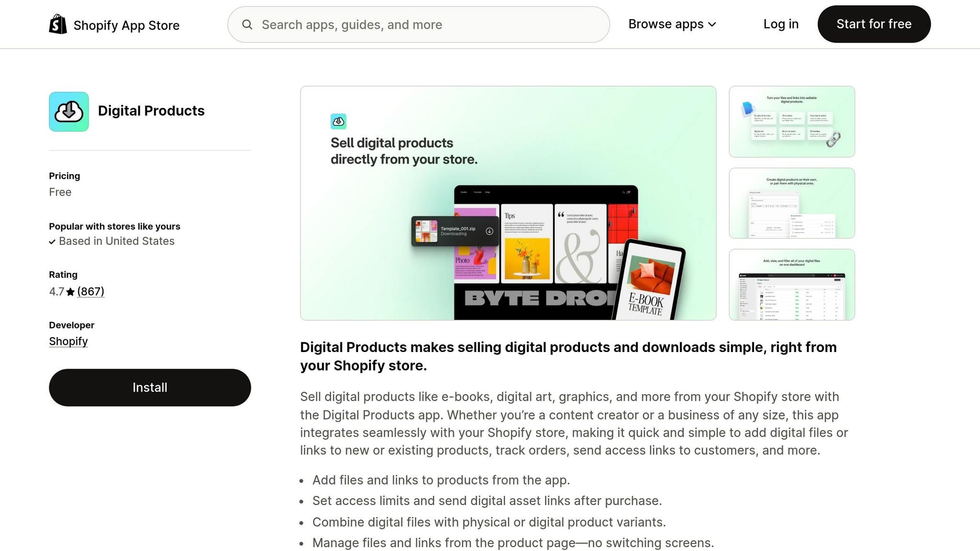Click the Shopify App Store title
The image size is (980, 551).
126,25
